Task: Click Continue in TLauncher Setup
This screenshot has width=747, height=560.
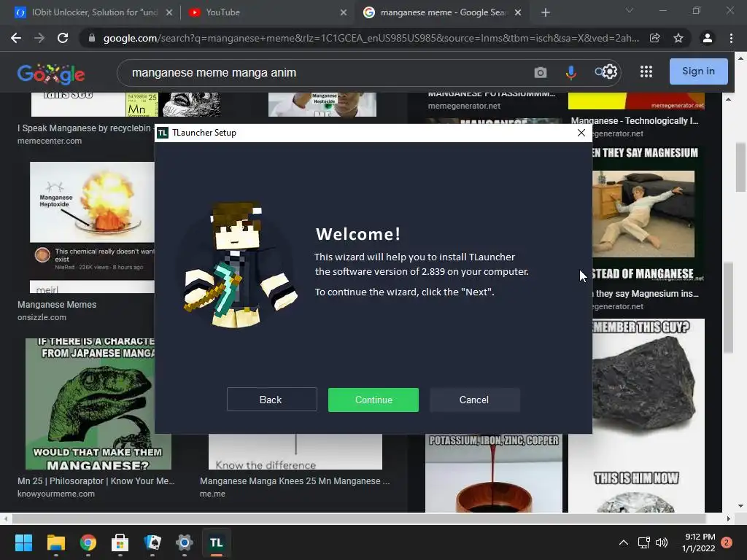Action: click(x=373, y=400)
